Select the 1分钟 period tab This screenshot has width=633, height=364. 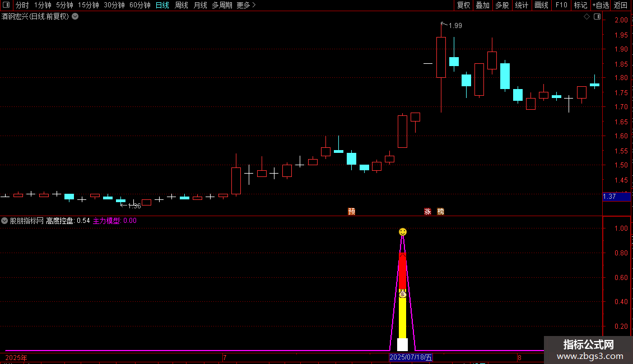pyautogui.click(x=43, y=5)
